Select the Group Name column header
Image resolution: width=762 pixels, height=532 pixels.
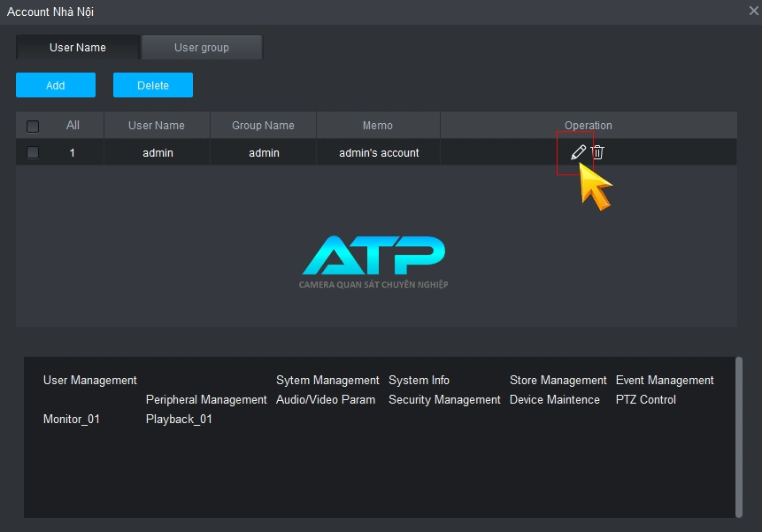click(263, 126)
